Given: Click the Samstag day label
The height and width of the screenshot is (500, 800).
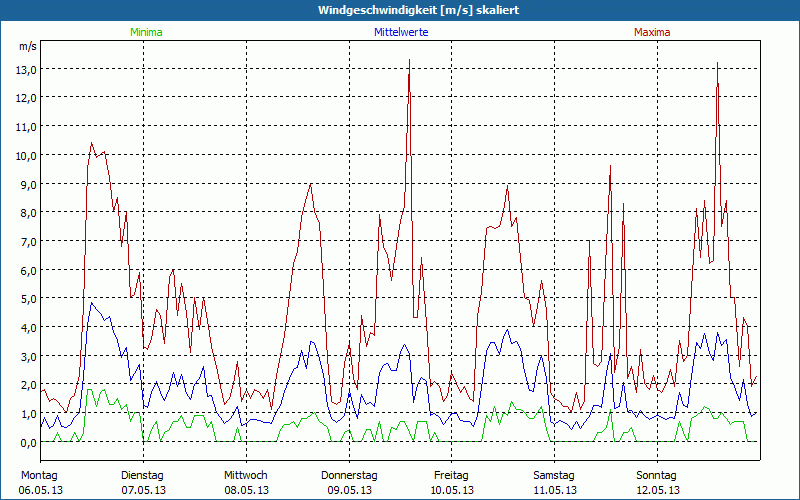Looking at the screenshot, I should [554, 476].
